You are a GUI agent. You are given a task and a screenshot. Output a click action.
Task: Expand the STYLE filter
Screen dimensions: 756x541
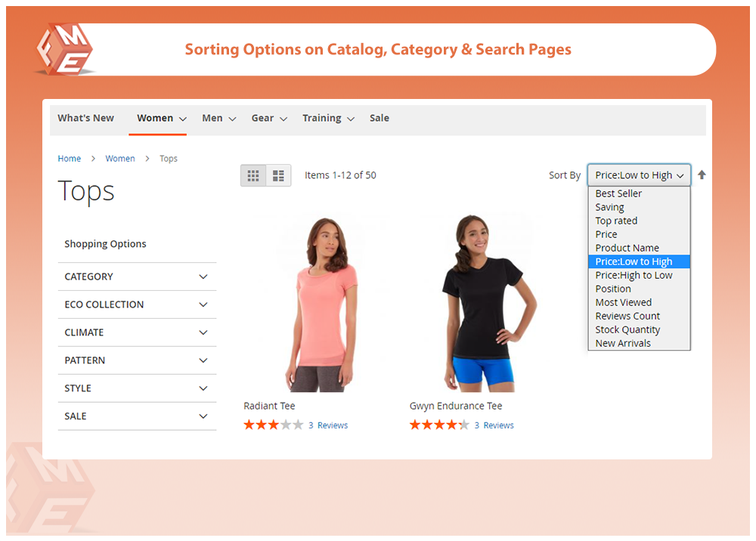pyautogui.click(x=137, y=388)
